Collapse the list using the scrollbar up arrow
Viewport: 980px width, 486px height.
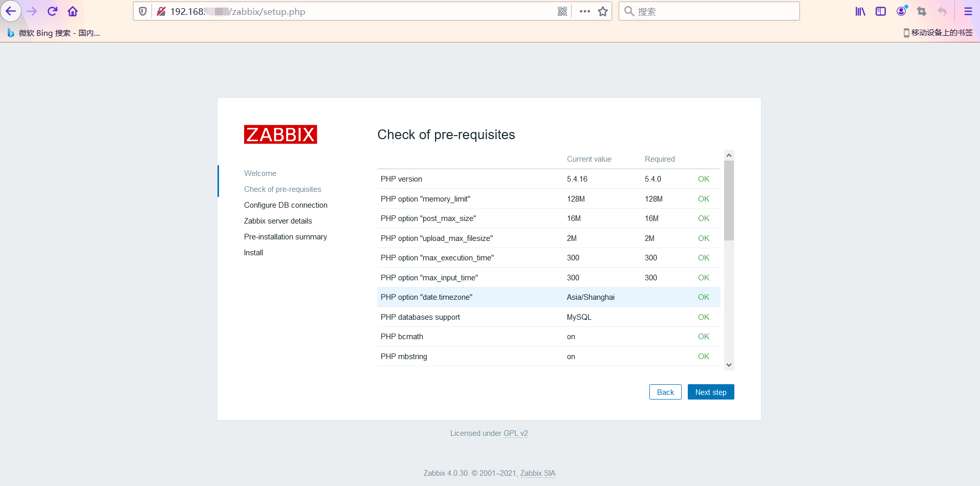point(729,154)
